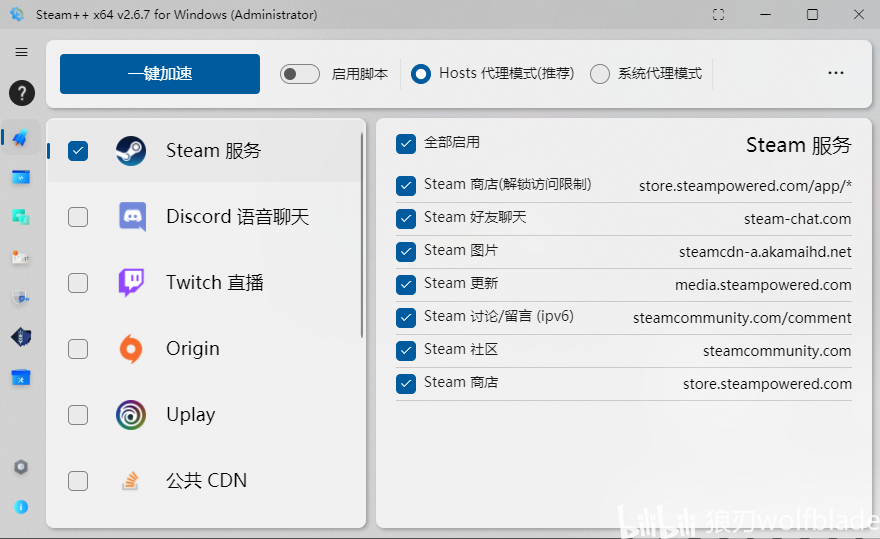Select the 公共 CDN list item label
880x539 pixels.
pyautogui.click(x=207, y=481)
